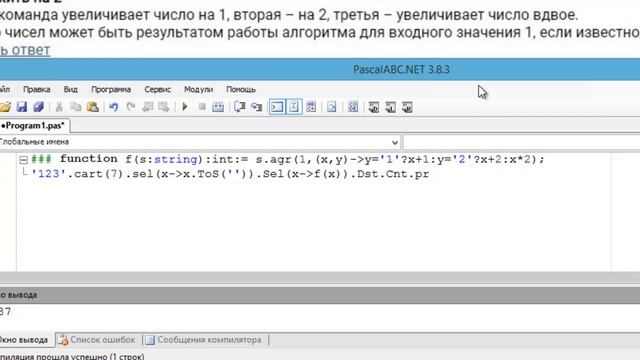Toggle the highlighted button right of output-window

(294, 107)
